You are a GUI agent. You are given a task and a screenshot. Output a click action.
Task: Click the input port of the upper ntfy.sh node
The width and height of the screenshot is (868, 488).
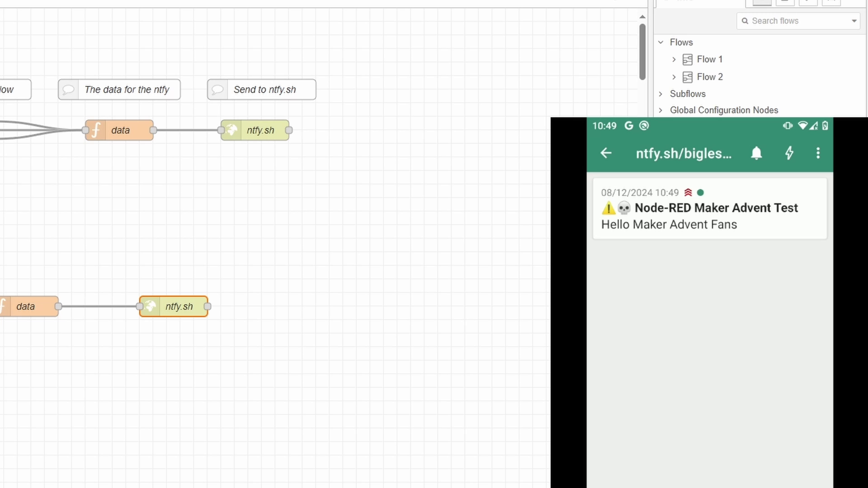point(221,130)
